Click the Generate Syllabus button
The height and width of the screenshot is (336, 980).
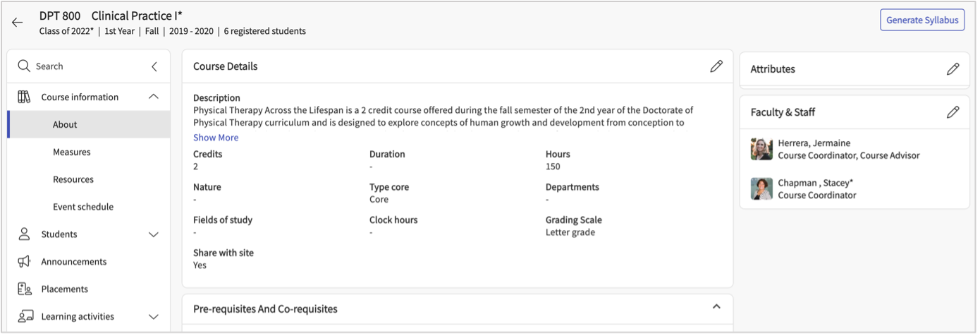922,20
